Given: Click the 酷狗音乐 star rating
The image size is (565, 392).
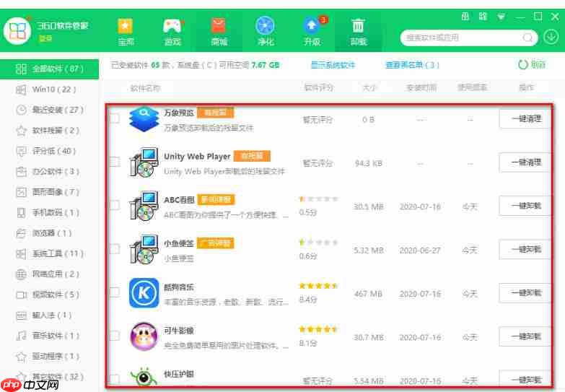Looking at the screenshot, I should click(x=318, y=286).
